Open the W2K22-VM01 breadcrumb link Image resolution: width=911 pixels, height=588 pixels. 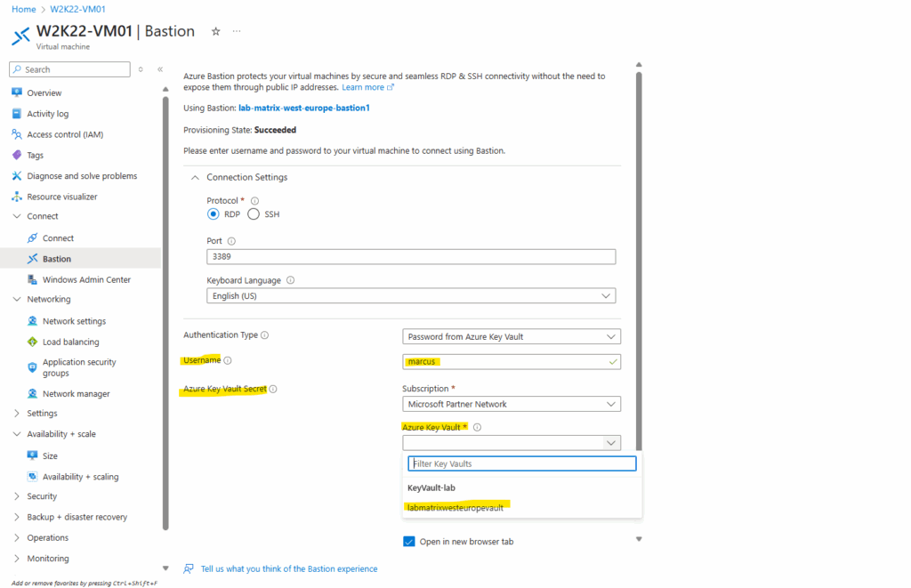tap(78, 9)
